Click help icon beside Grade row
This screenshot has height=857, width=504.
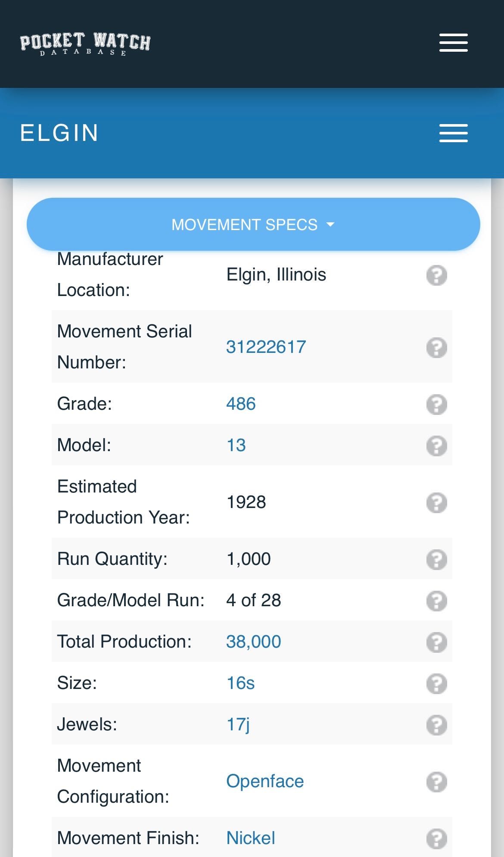coord(437,405)
